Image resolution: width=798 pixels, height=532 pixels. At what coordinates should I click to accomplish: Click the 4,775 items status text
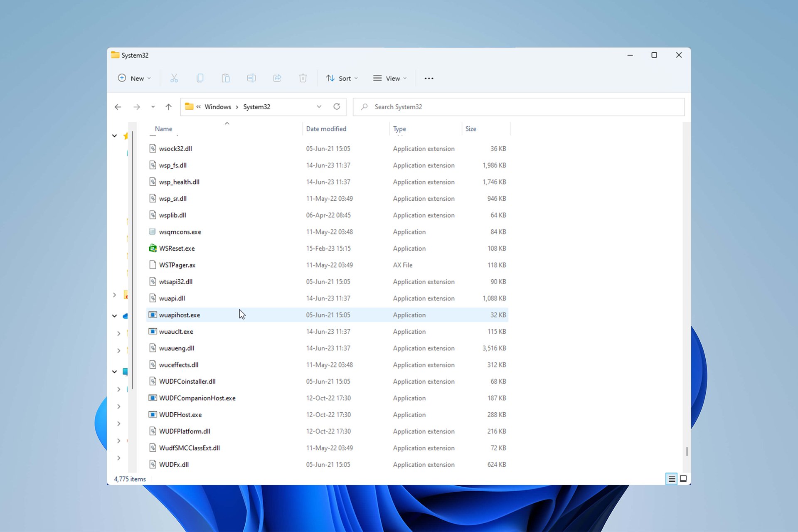tap(130, 479)
